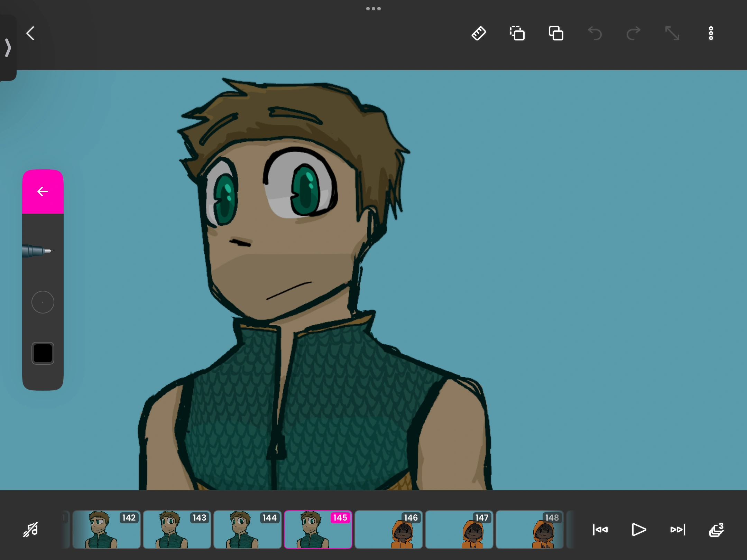This screenshot has height=560, width=747.
Task: Select frame 146 in the timeline
Action: pos(388,530)
